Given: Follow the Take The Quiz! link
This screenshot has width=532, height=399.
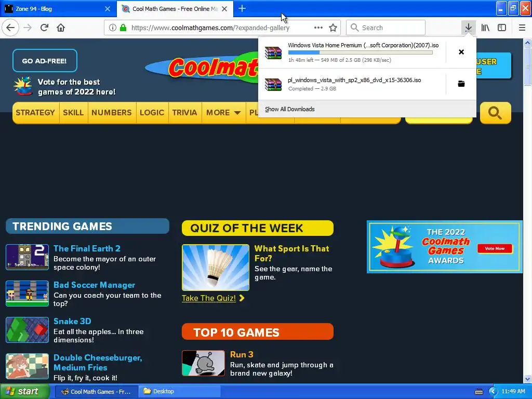Looking at the screenshot, I should tap(209, 298).
